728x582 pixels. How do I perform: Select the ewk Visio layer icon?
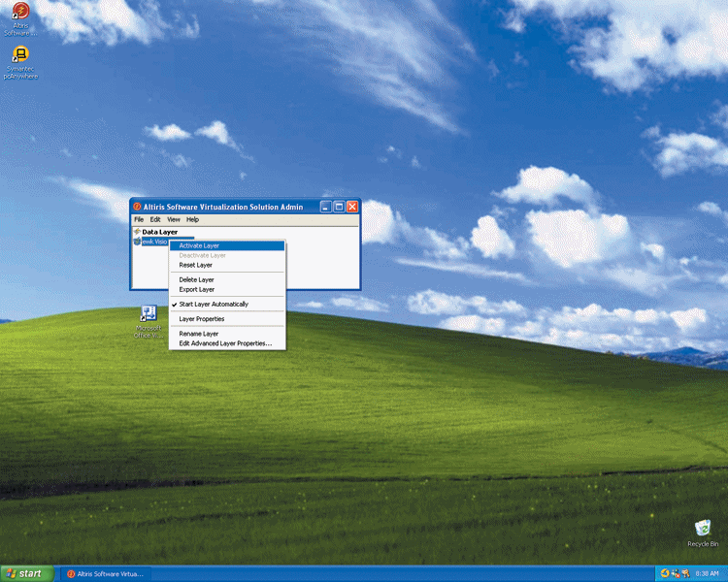[x=137, y=242]
